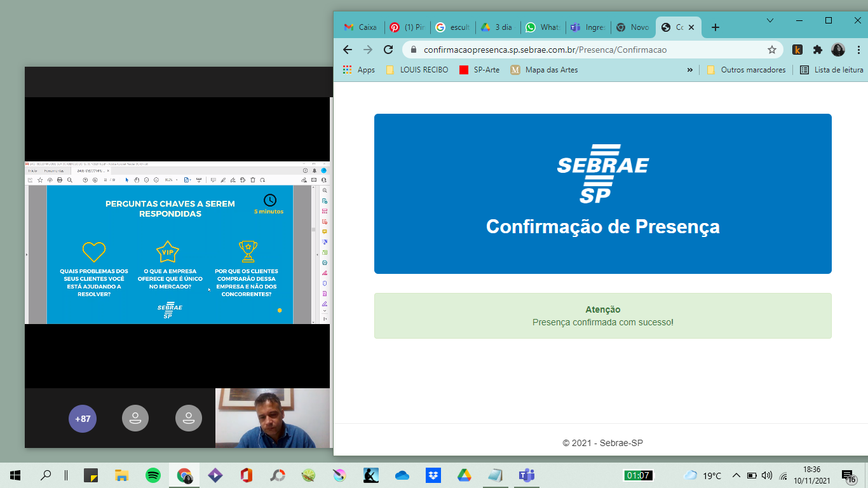
Task: Close the active confirmation tab
Action: (691, 27)
